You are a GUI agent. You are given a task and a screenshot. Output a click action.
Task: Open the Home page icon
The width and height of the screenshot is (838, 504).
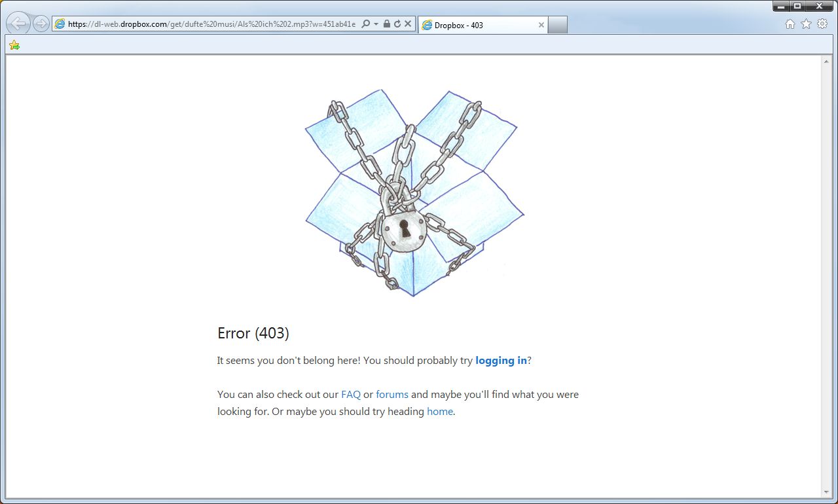coord(790,24)
